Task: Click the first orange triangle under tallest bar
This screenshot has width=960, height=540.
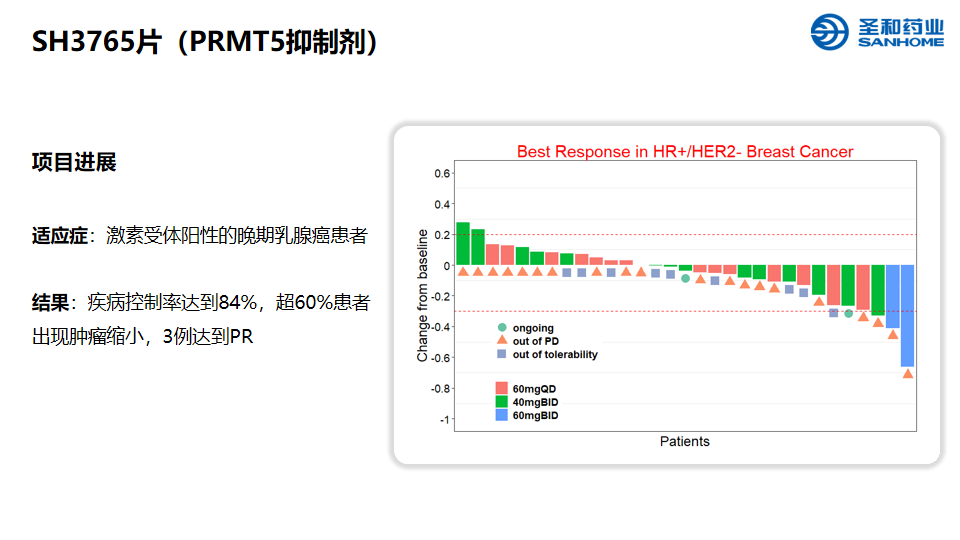Action: [463, 271]
